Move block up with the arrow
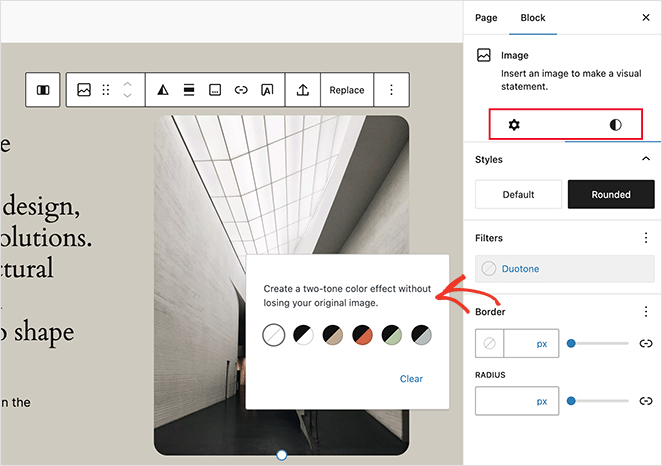 tap(128, 84)
